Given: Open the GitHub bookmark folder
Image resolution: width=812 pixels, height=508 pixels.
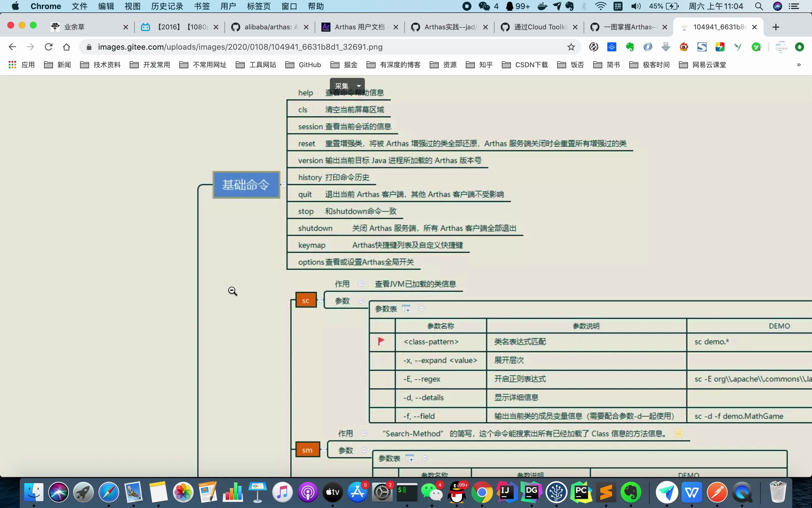Looking at the screenshot, I should 303,65.
